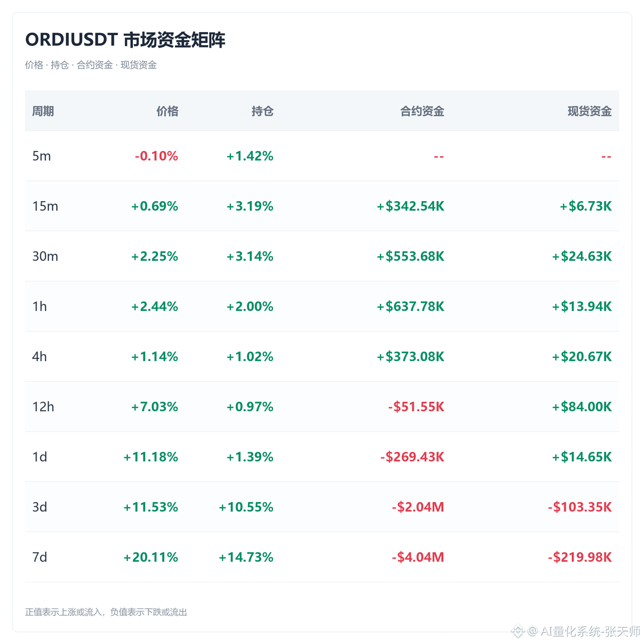644x644 pixels.
Task: Click the 4h spot funds +$20.67K
Action: (582, 357)
